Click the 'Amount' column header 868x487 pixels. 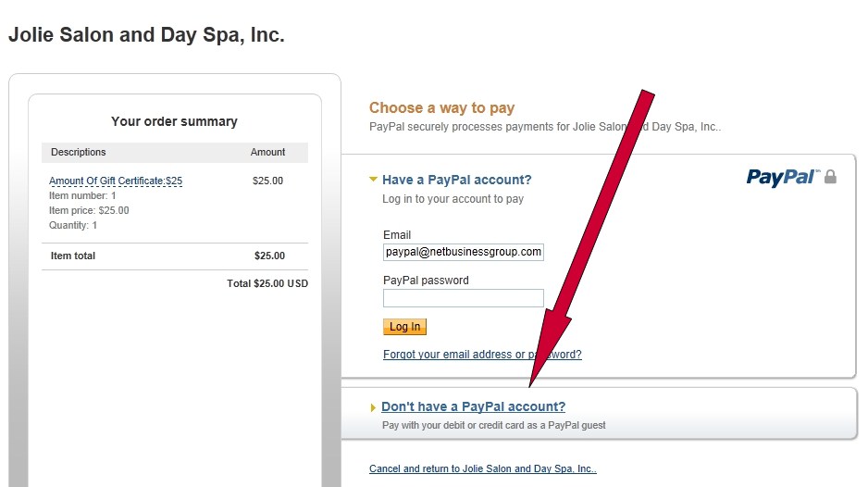tap(268, 152)
